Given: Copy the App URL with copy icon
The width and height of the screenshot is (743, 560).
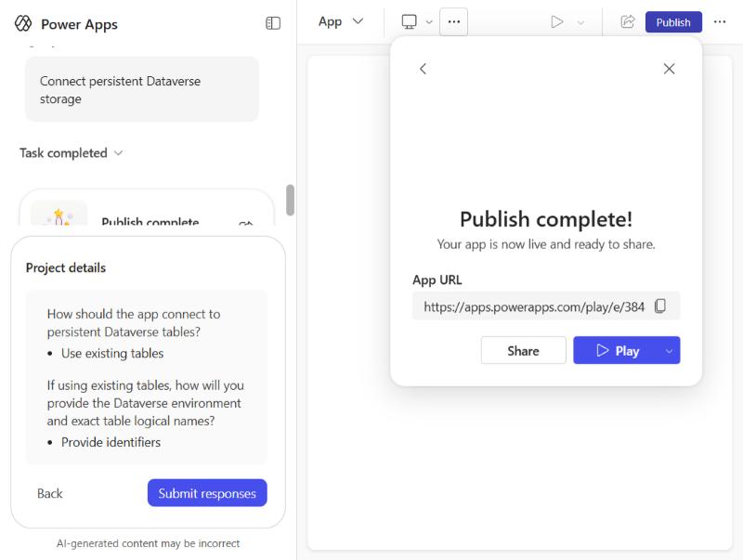Looking at the screenshot, I should 660,306.
